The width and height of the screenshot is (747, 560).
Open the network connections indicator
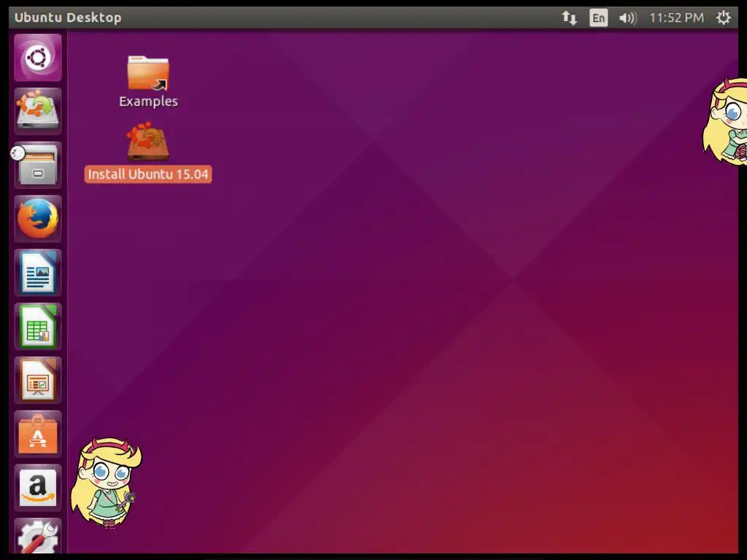pyautogui.click(x=569, y=18)
